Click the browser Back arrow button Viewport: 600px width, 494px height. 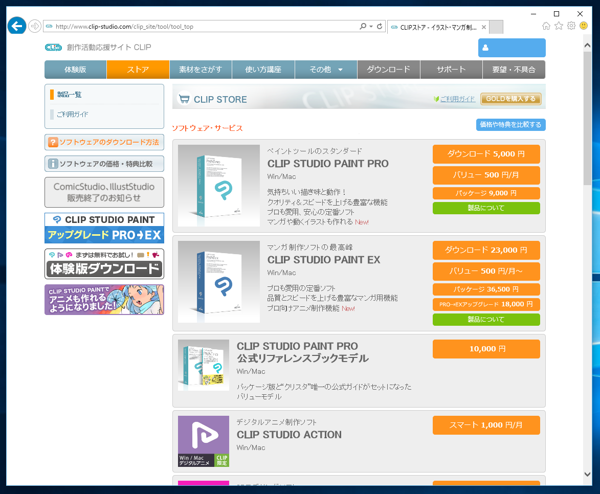point(16,26)
